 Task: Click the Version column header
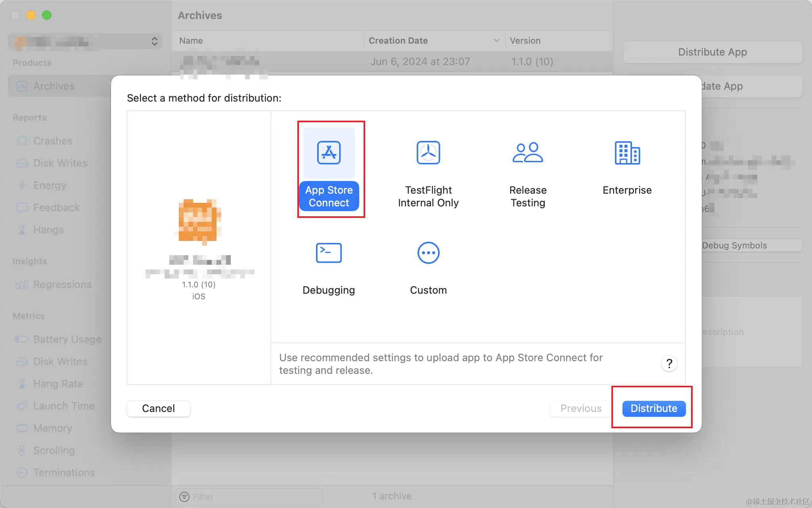525,40
